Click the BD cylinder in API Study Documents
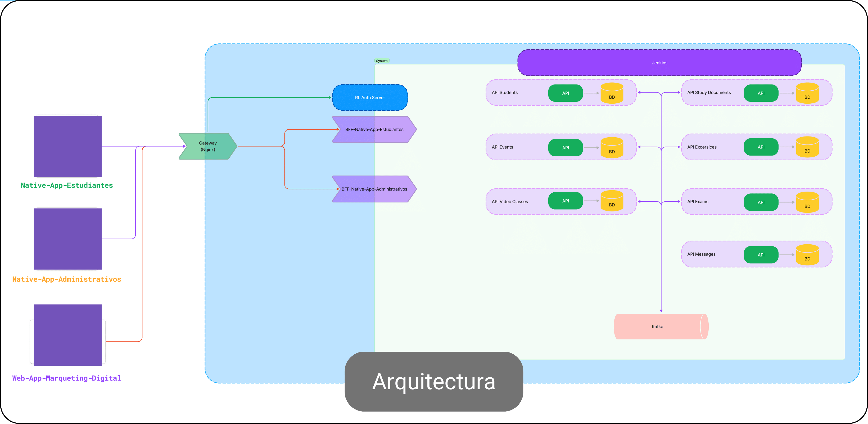868x424 pixels. coord(807,94)
